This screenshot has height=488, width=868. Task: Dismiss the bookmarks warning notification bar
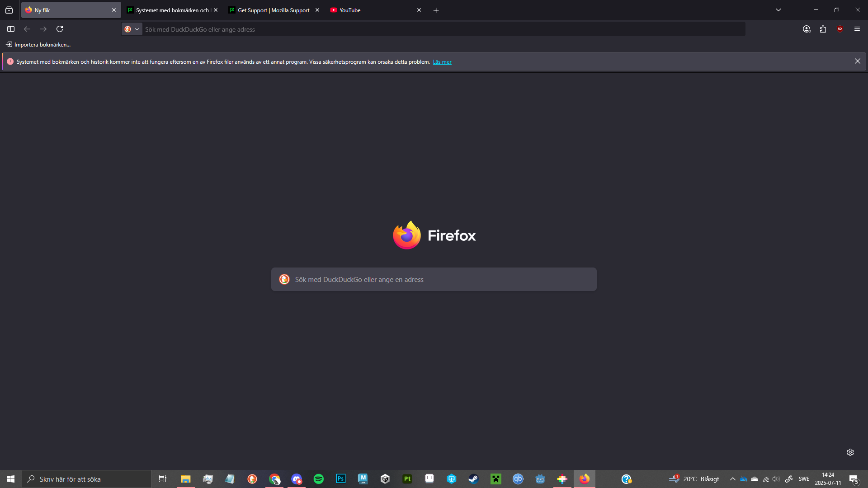click(858, 61)
